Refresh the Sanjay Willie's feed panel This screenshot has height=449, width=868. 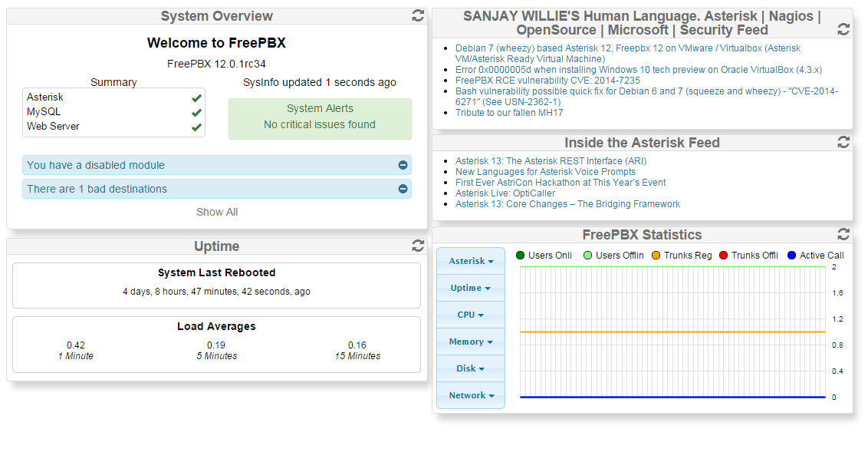click(x=843, y=29)
